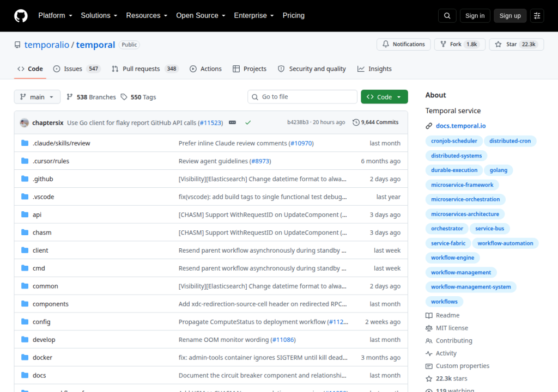Click the GitHub logo icon
Viewport: 558px width, 392px height.
tap(21, 16)
